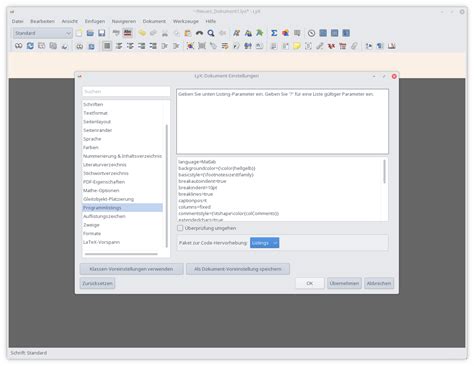The height and width of the screenshot is (366, 474).
Task: Toggle continuous spellcheck Abc icon
Action: click(x=128, y=33)
